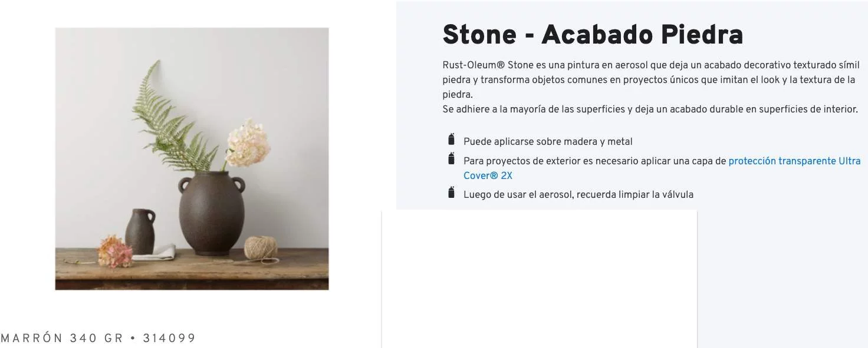The image size is (868, 348).
Task: Click spray can icon beside "Para proyectos de exterior"
Action: tap(451, 158)
